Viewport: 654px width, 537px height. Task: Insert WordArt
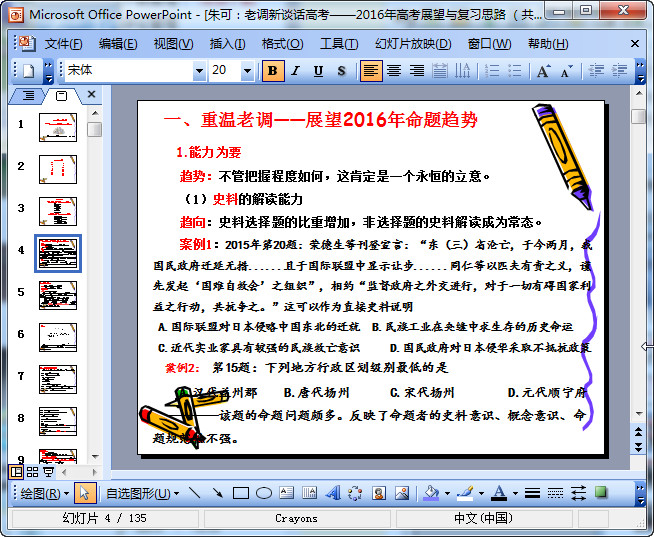(333, 494)
